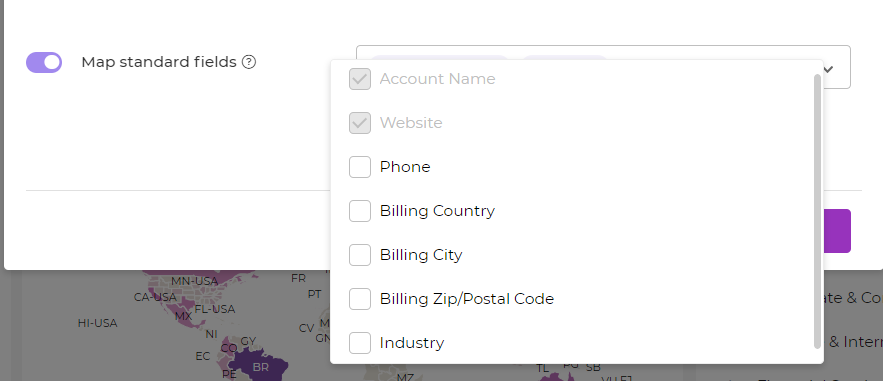This screenshot has width=883, height=381.
Task: Click the purple button at the dialog's right edge
Action: (x=837, y=231)
